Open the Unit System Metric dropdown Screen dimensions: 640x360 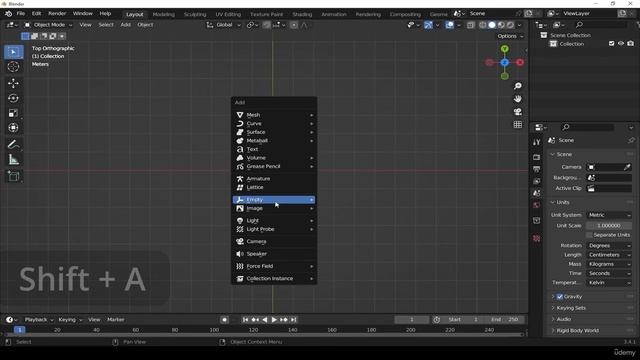pyautogui.click(x=609, y=215)
